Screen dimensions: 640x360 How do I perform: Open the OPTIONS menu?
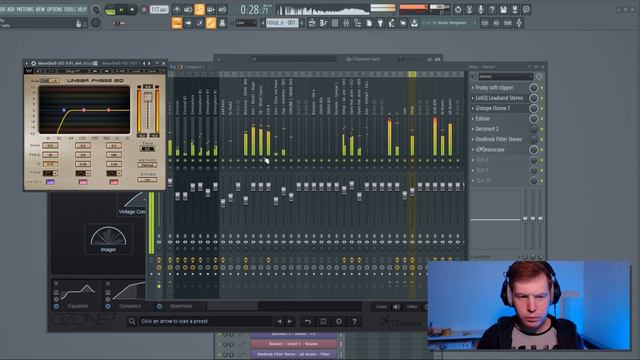click(x=55, y=9)
